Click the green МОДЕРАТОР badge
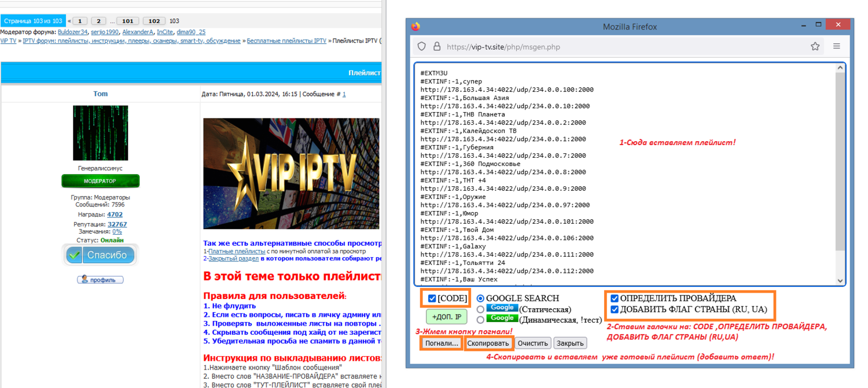Screen dimensions: 868x388 tap(100, 181)
